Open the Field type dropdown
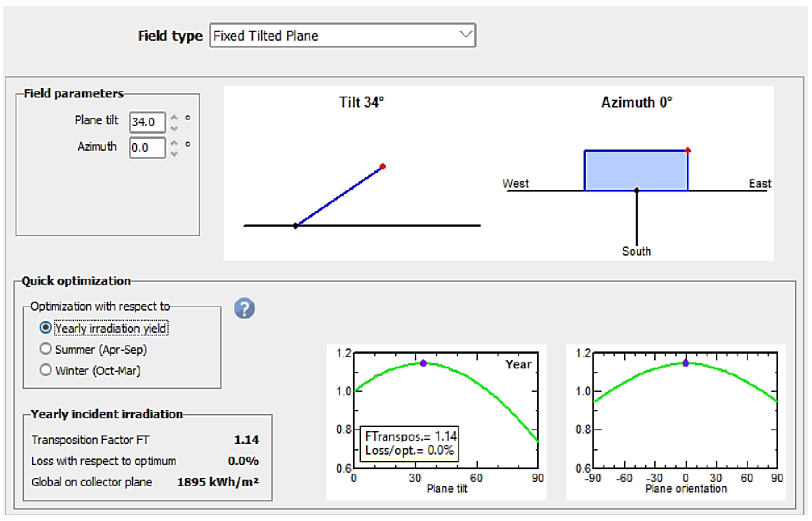 (x=338, y=35)
